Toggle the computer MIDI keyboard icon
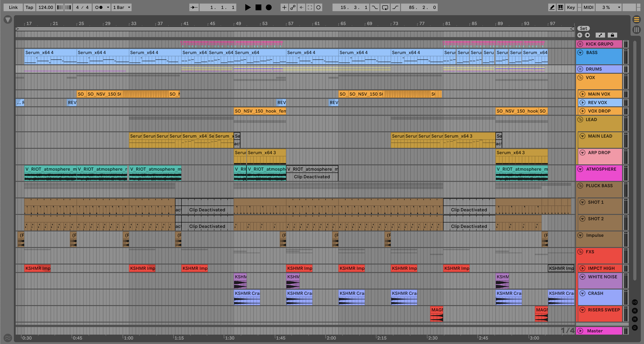The image size is (644, 344). pos(561,7)
